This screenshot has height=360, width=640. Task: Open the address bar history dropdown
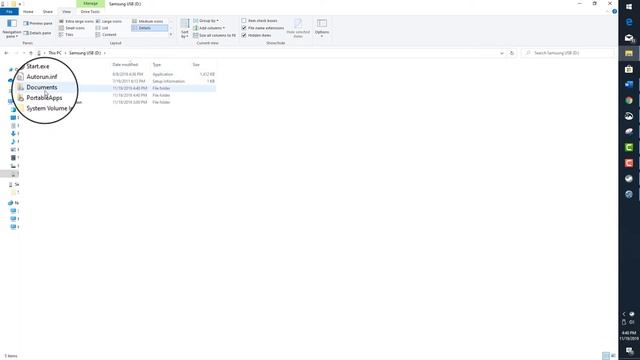point(502,53)
